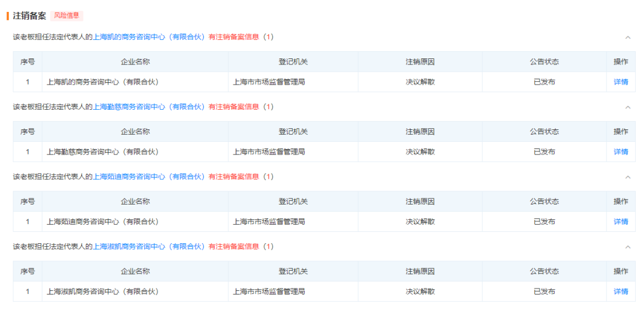Click 操作 column header in the first table

(621, 62)
